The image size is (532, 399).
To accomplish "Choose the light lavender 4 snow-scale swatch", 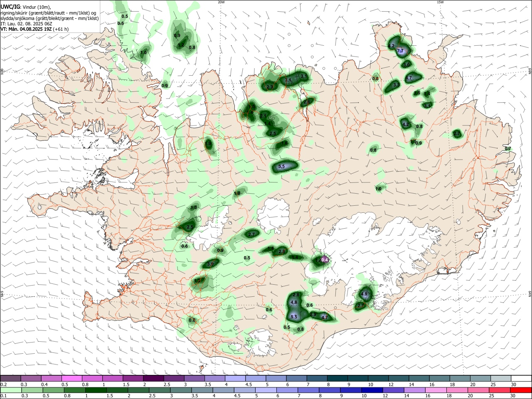I will (235, 378).
